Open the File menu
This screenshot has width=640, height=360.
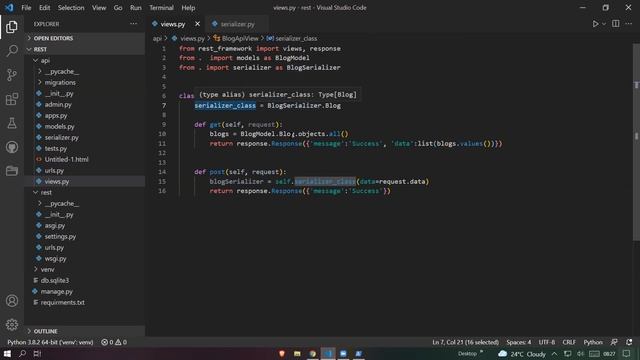(x=26, y=8)
